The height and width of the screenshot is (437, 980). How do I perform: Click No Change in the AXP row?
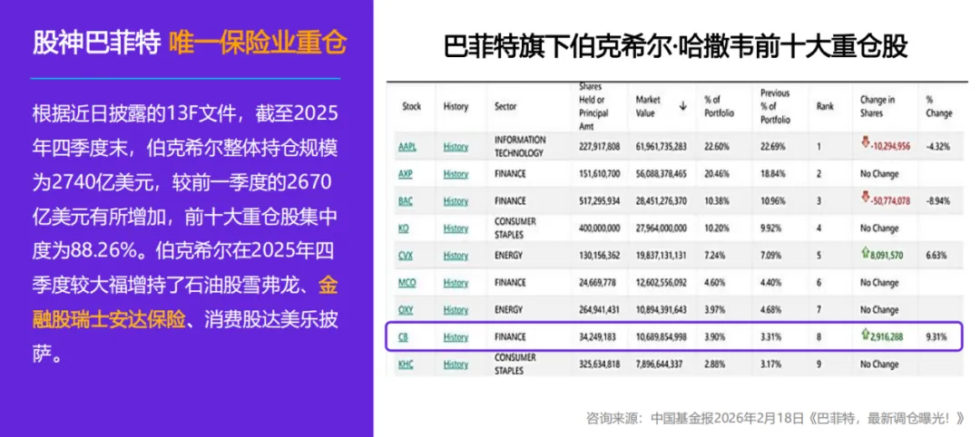(x=878, y=174)
